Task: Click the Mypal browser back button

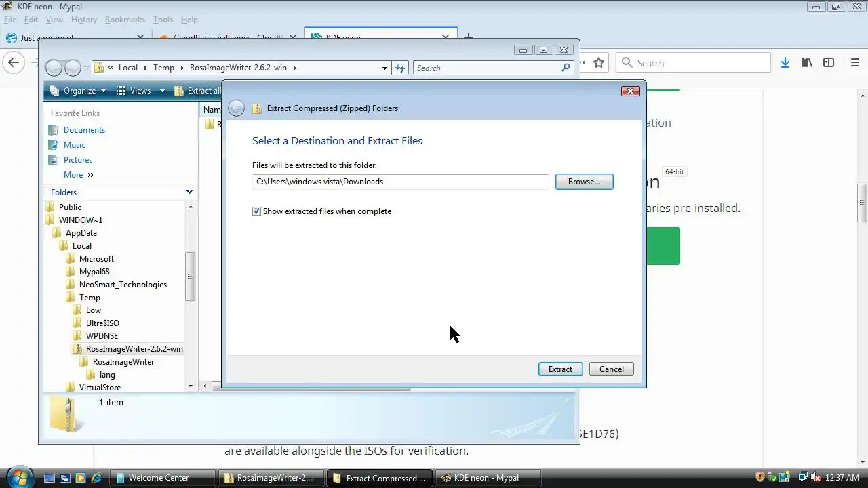Action: click(x=14, y=63)
